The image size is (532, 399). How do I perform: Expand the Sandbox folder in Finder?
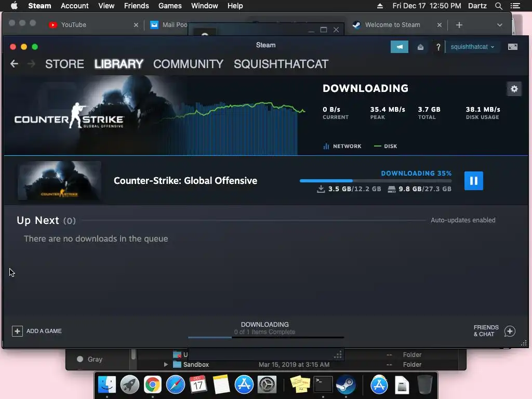click(x=166, y=364)
